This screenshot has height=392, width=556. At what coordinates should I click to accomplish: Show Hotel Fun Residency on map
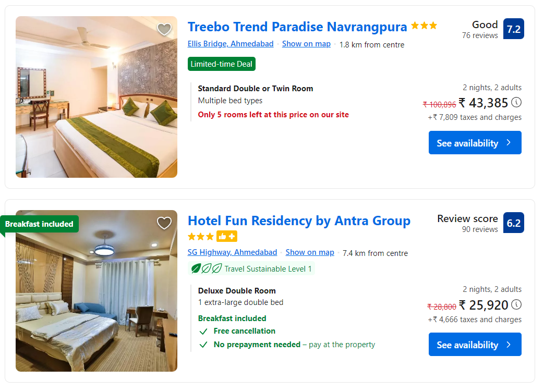click(310, 252)
